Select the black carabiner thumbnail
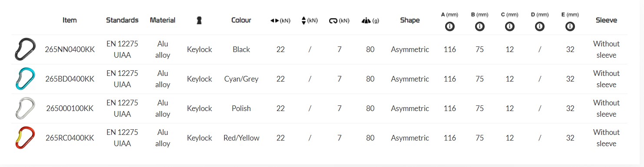The height and width of the screenshot is (167, 644). pos(24,49)
